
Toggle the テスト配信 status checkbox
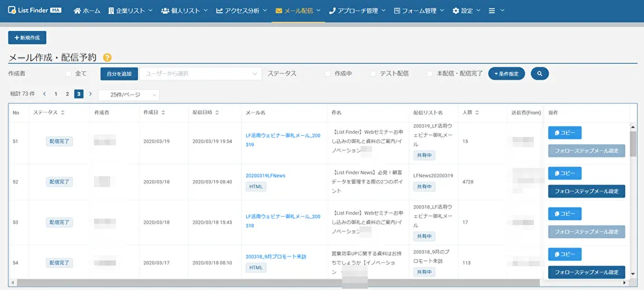tap(374, 74)
